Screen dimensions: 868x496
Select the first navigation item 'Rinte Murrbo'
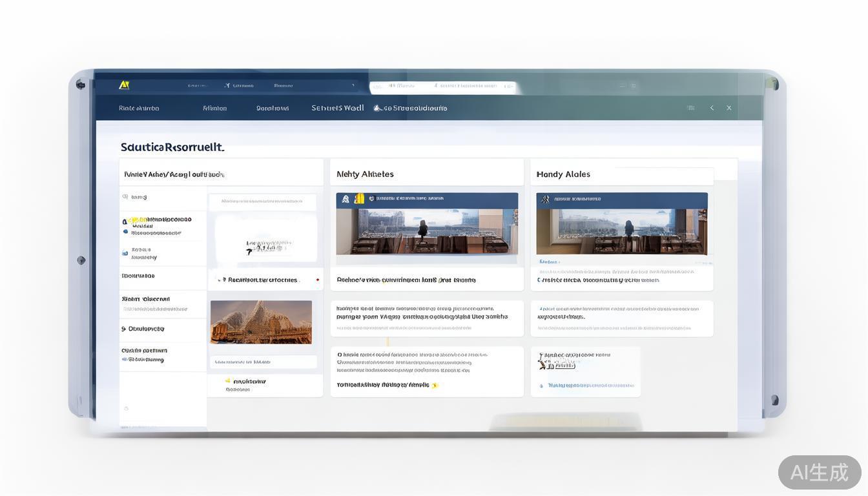[139, 108]
